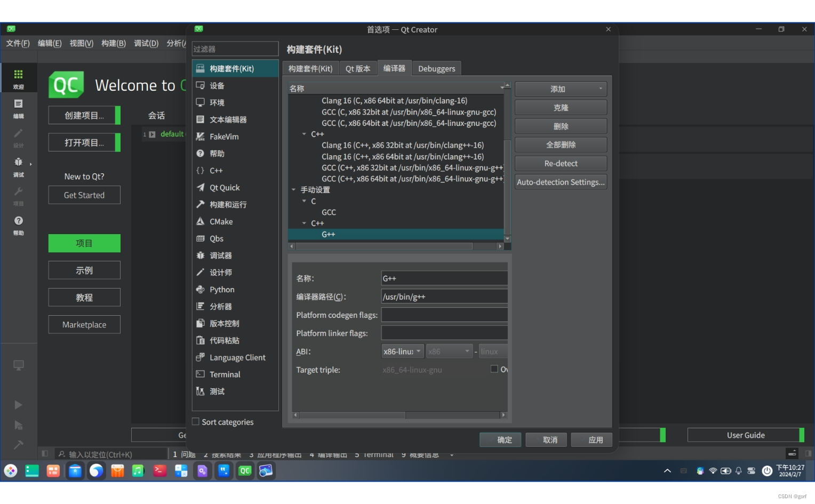Select 构建套件(Kit) category in preferences list
The width and height of the screenshot is (815, 504).
click(x=235, y=68)
